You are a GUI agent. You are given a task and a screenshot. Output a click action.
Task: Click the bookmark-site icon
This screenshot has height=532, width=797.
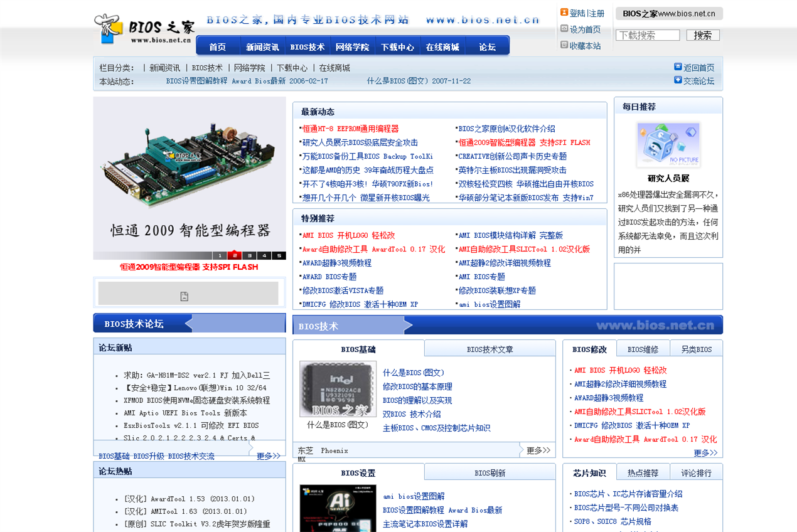[564, 45]
